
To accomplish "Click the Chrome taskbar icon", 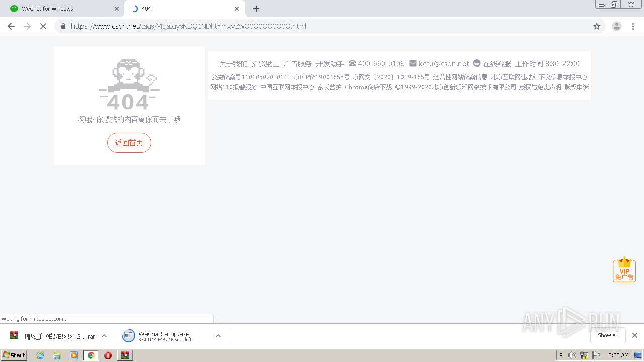I will click(x=91, y=355).
